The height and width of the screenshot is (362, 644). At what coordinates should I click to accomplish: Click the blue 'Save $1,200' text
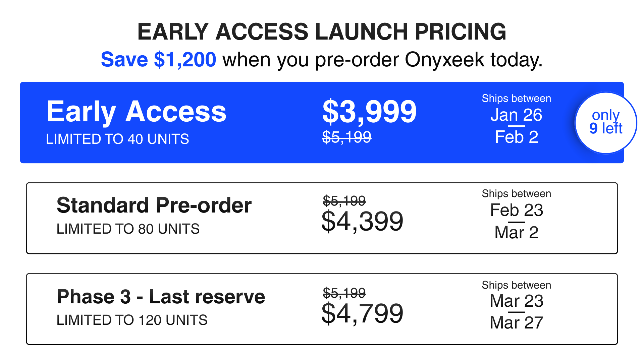pos(158,60)
